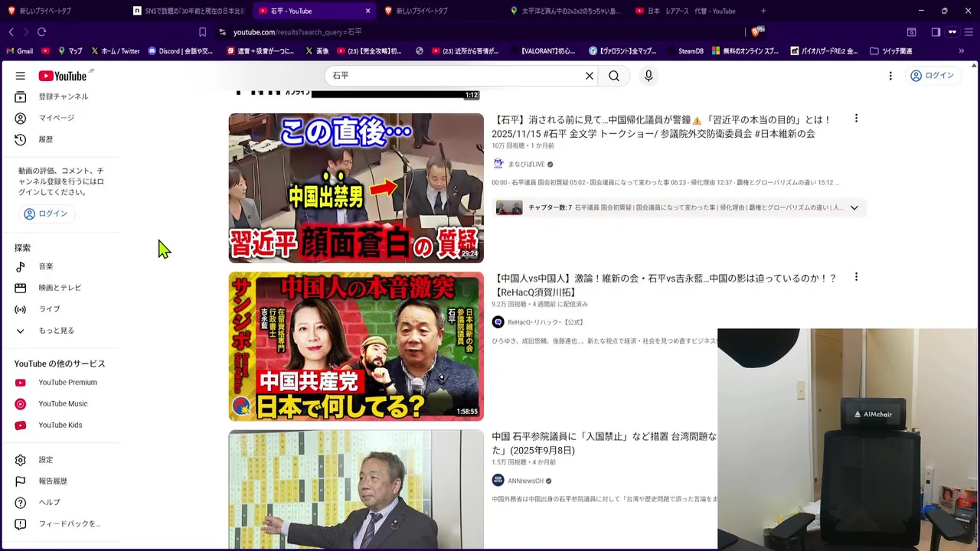This screenshot has width=980, height=551.
Task: Sign in using sidebar ログイン button
Action: 46,214
